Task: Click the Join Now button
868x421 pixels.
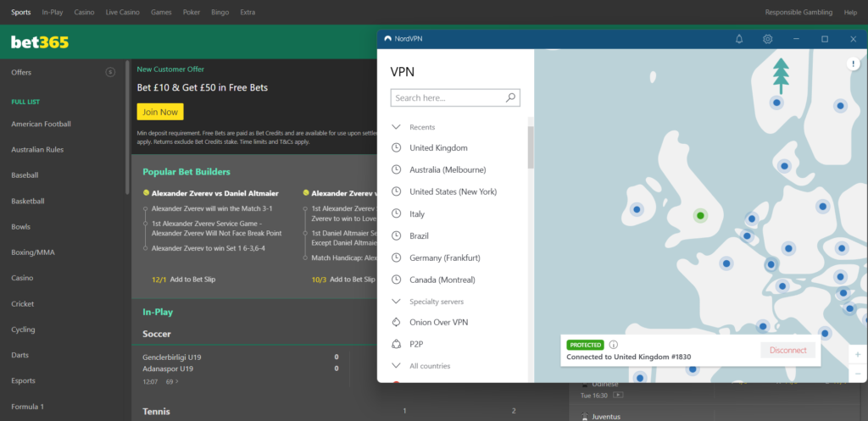Action: coord(160,112)
